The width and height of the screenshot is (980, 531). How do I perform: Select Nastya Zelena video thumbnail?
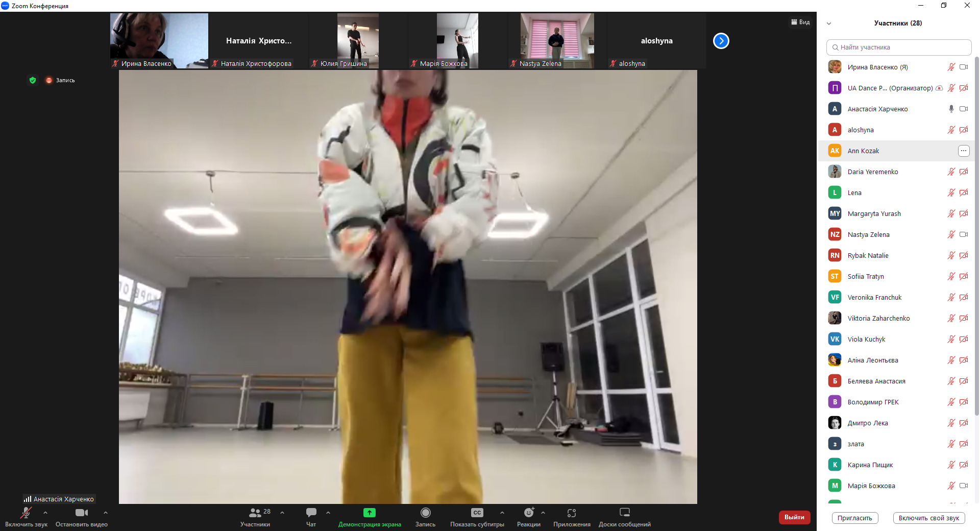(557, 41)
